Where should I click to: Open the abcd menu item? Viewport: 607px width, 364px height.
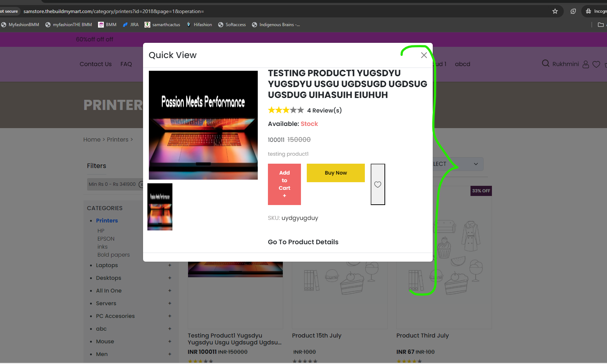pos(463,64)
